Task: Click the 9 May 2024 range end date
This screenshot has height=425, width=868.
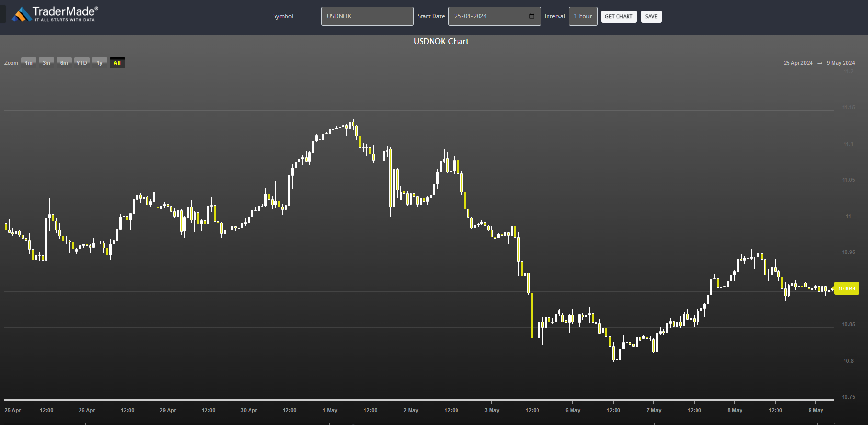Action: (841, 63)
